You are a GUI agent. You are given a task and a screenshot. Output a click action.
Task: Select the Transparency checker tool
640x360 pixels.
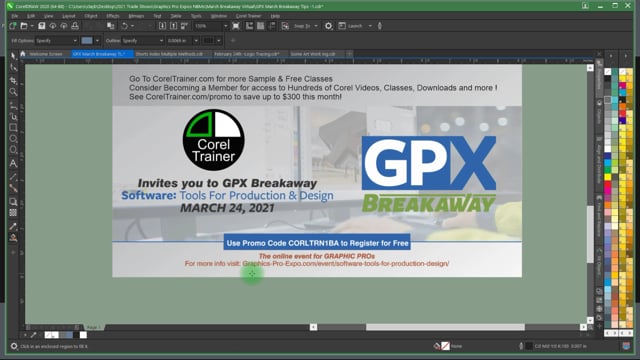pyautogui.click(x=13, y=213)
